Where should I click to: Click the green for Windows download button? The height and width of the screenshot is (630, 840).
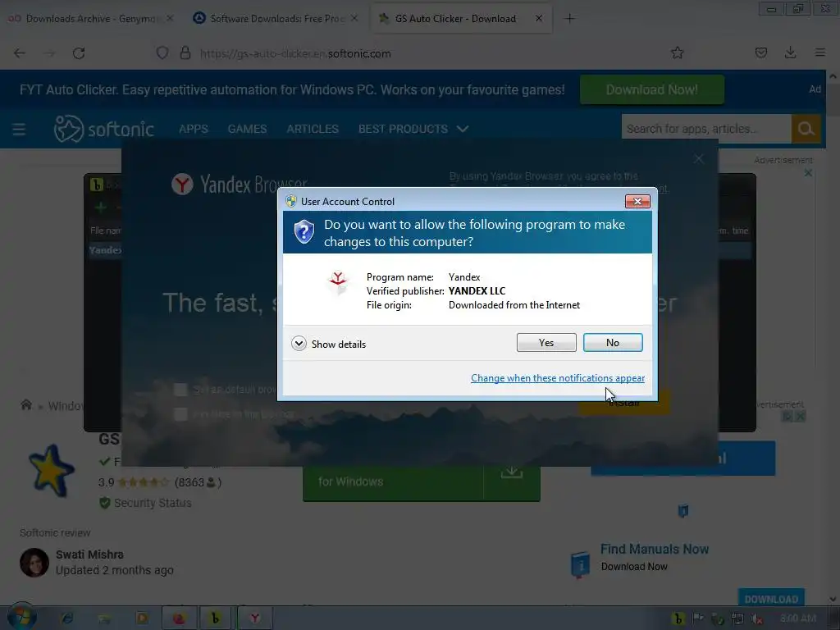click(421, 482)
